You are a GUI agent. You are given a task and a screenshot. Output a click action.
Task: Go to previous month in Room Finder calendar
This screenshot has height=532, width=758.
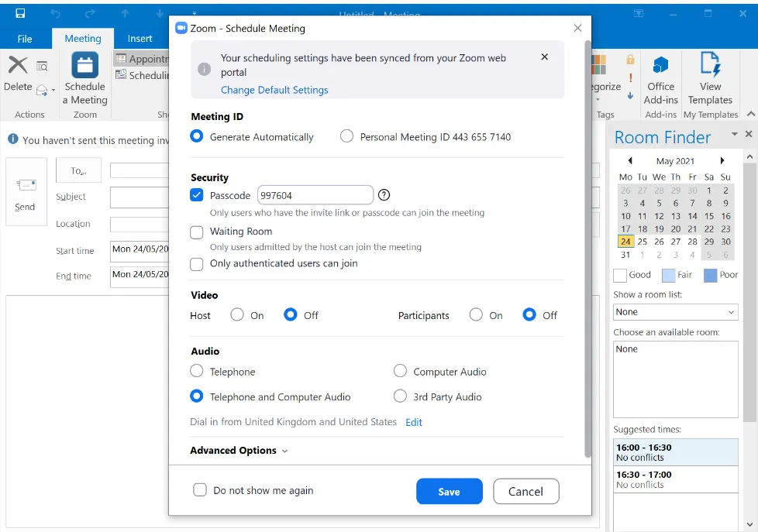click(x=630, y=160)
